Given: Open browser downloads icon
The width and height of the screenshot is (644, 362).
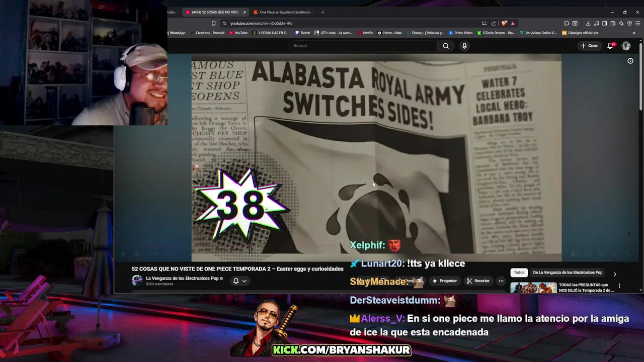Looking at the screenshot, I should click(x=588, y=23).
